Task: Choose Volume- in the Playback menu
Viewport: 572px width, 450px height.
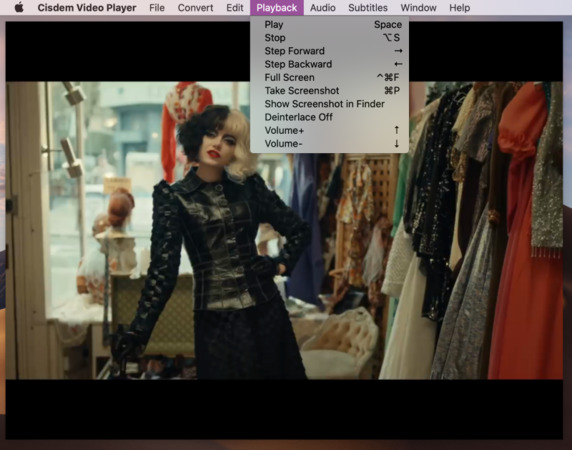Action: pos(329,144)
